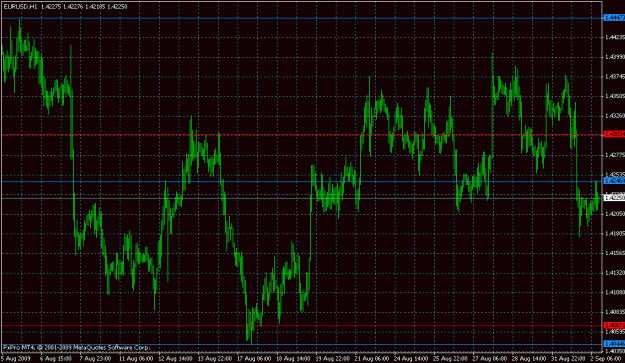Click the 1.42050 value on price scale
625x363 pixels.
click(615, 214)
